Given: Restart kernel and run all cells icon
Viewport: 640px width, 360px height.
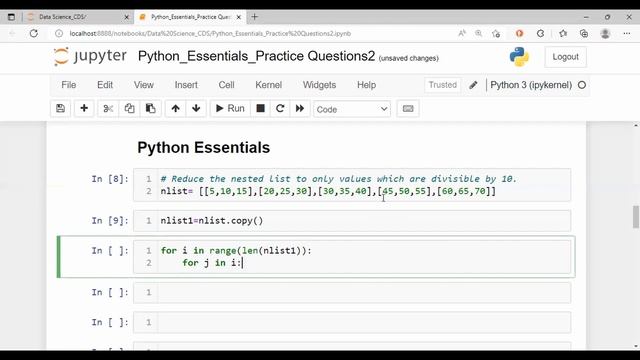Looking at the screenshot, I should [300, 109].
